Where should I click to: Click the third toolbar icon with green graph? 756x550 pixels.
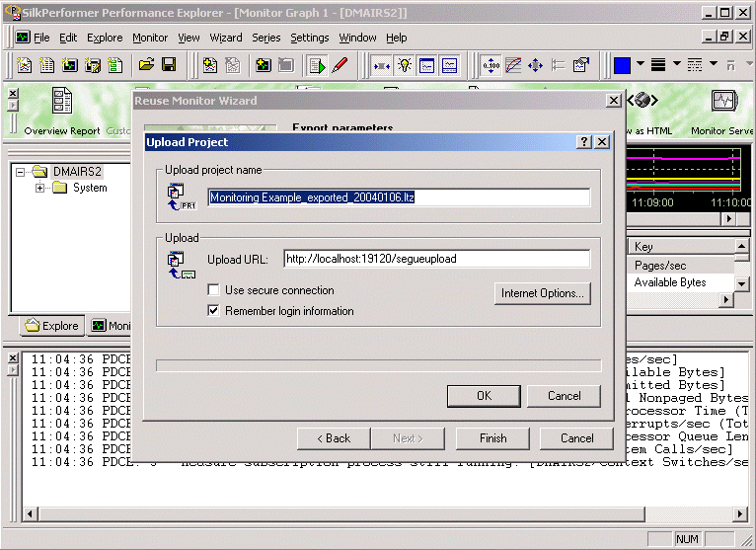pyautogui.click(x=69, y=65)
